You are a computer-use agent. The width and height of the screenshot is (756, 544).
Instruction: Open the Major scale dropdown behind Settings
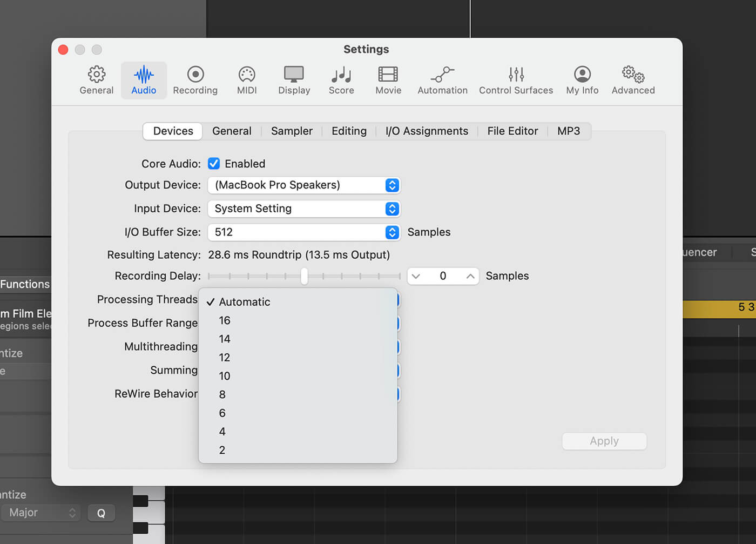point(41,513)
